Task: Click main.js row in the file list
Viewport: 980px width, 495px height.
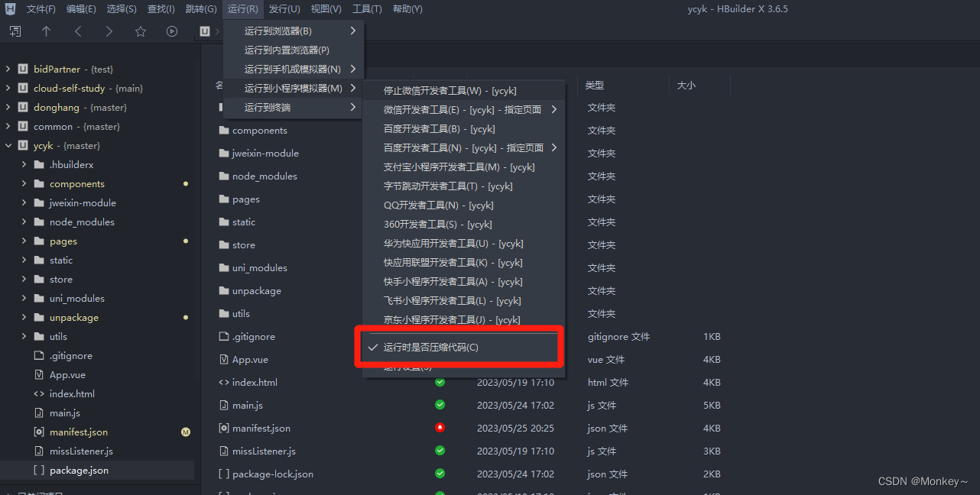Action: (469, 405)
